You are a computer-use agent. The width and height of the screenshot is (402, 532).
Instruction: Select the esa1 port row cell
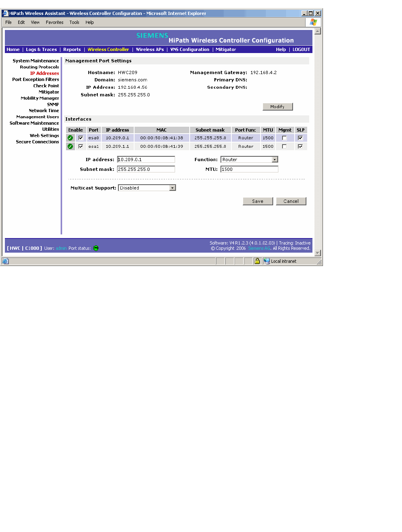click(x=94, y=147)
